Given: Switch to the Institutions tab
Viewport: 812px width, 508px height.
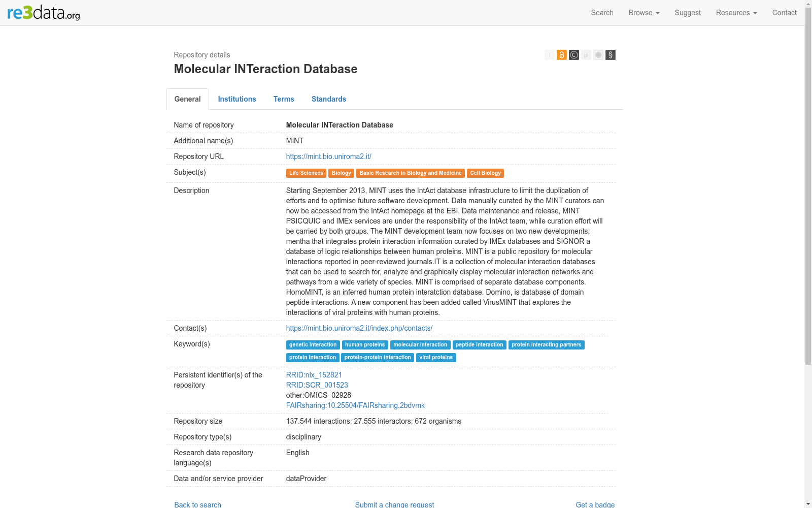Looking at the screenshot, I should (237, 99).
